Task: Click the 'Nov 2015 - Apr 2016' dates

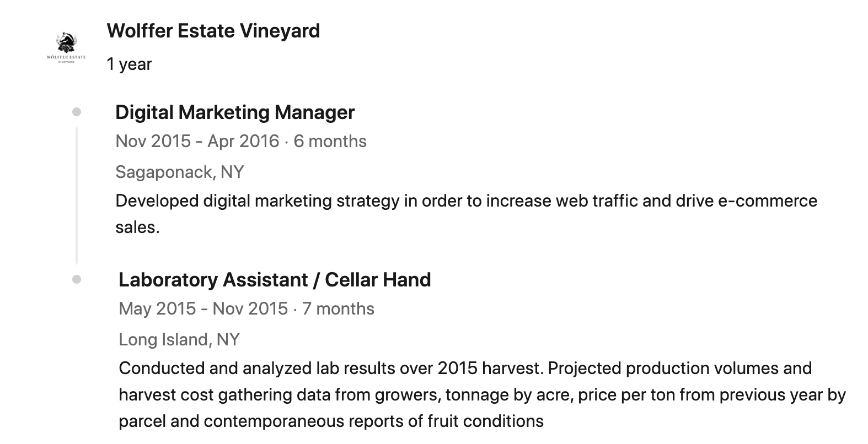Action: click(197, 142)
